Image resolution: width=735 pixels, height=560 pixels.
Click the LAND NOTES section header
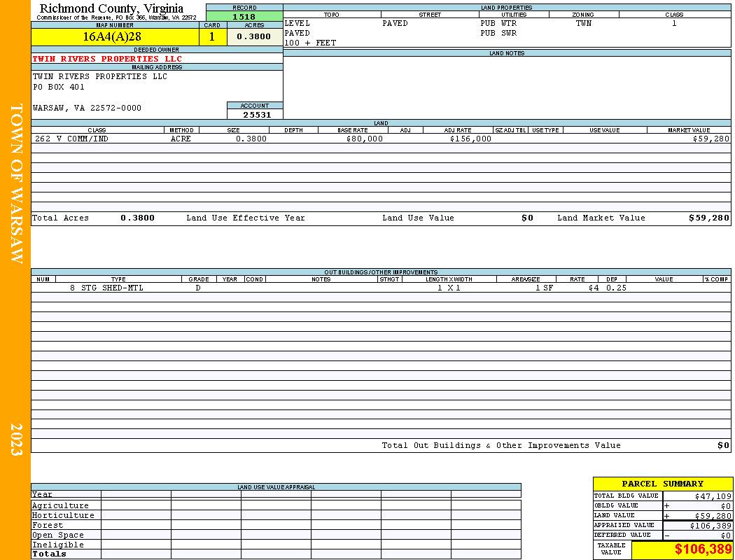(507, 53)
